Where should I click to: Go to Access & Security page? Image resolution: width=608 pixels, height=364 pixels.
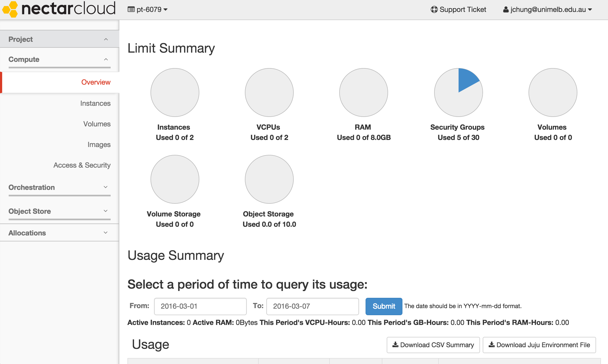click(x=82, y=165)
